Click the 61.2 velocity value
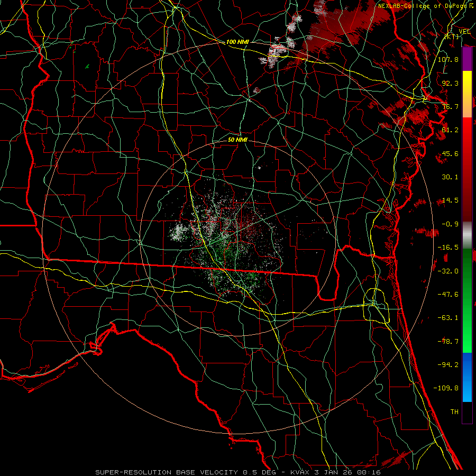This screenshot has width=476, height=476. 450,130
